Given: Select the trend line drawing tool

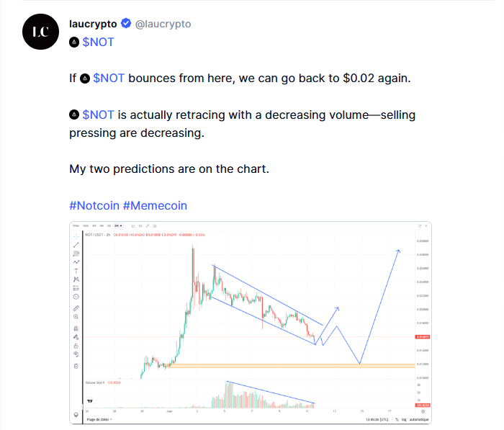Looking at the screenshot, I should click(x=76, y=245).
